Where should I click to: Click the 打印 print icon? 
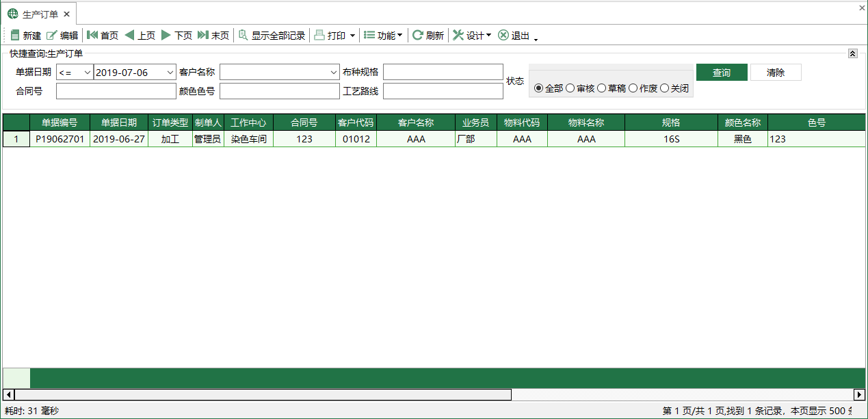[x=319, y=36]
